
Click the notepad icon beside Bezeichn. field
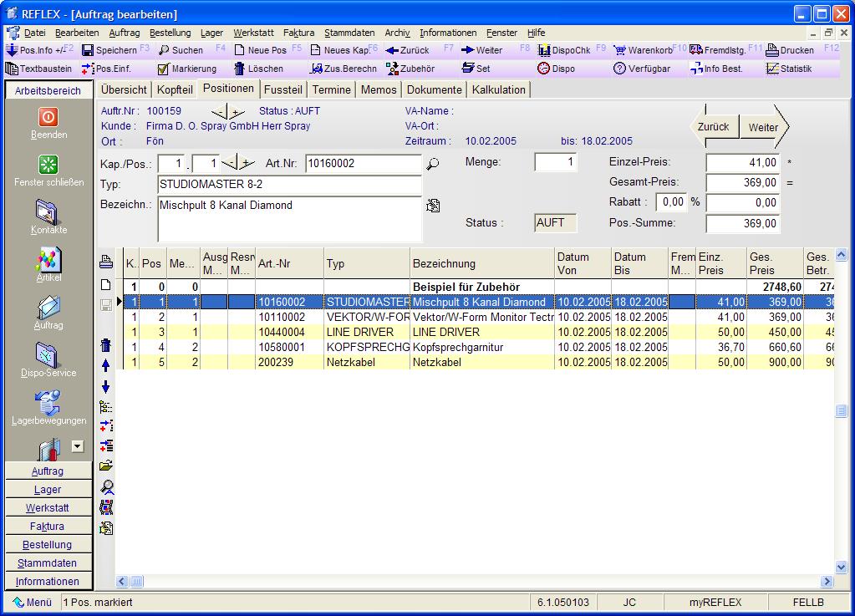coord(433,206)
